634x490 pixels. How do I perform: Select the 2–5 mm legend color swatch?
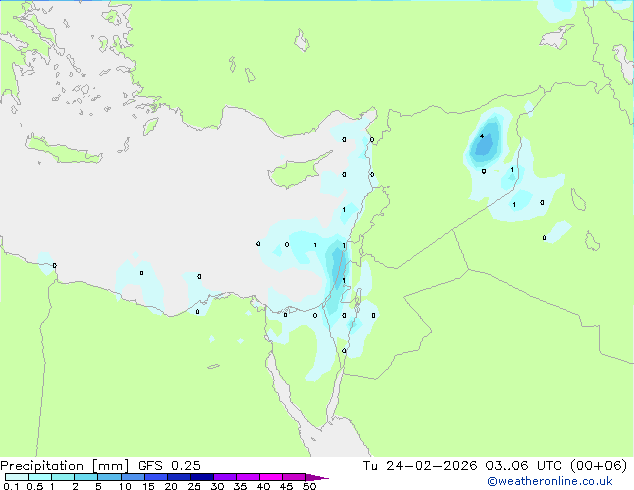click(86, 477)
